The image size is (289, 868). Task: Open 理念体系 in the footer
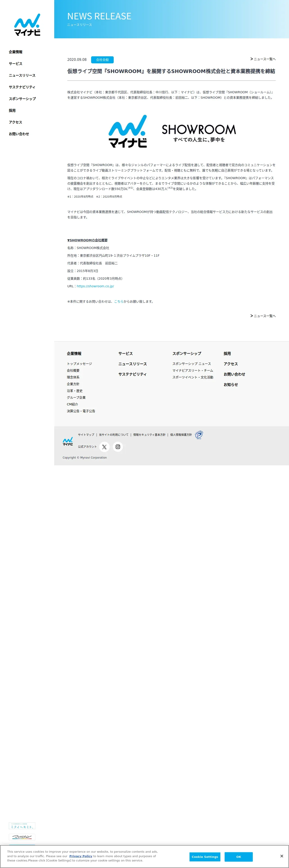coord(73,377)
